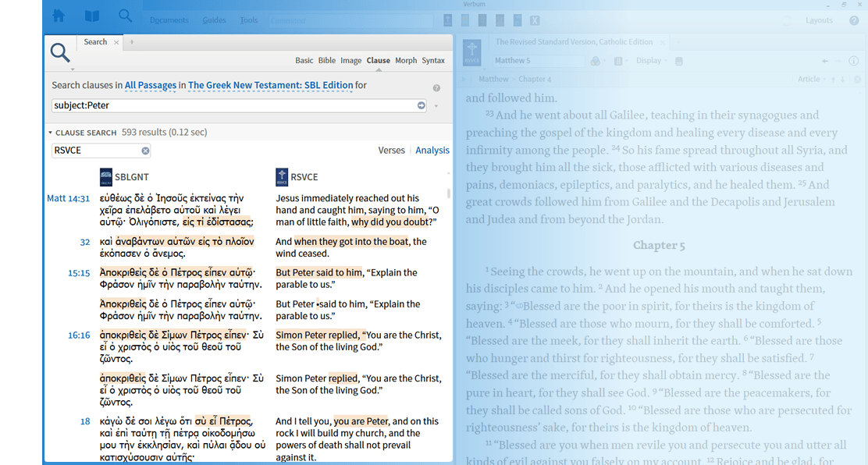Open the visual filters icon
868x465 pixels.
pyautogui.click(x=596, y=61)
